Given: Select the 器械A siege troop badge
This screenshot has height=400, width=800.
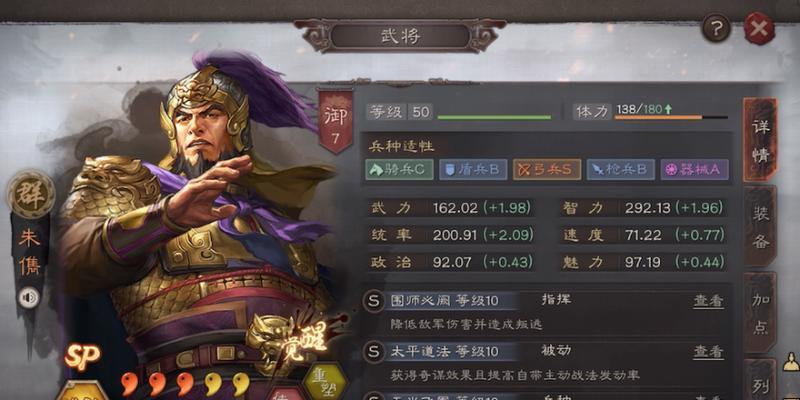Looking at the screenshot, I should [x=694, y=170].
